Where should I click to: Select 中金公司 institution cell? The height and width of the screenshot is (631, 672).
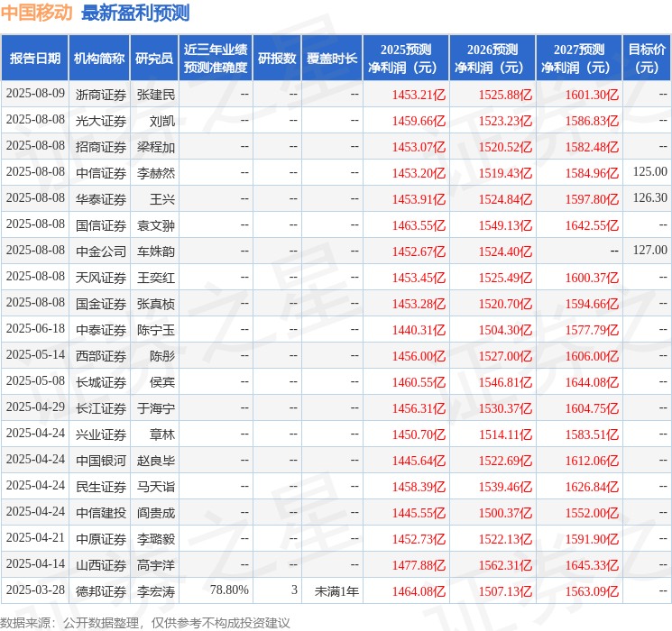click(101, 251)
